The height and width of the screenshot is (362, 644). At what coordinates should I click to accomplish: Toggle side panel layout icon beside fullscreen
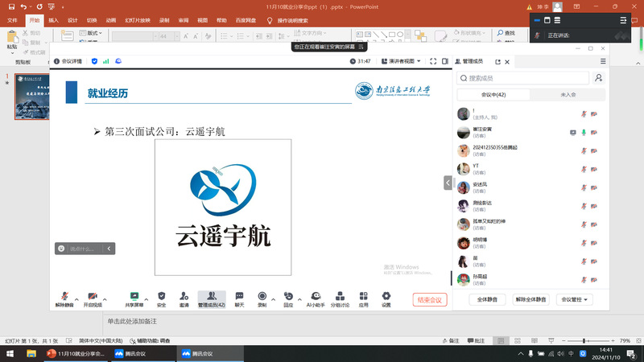[445, 61]
